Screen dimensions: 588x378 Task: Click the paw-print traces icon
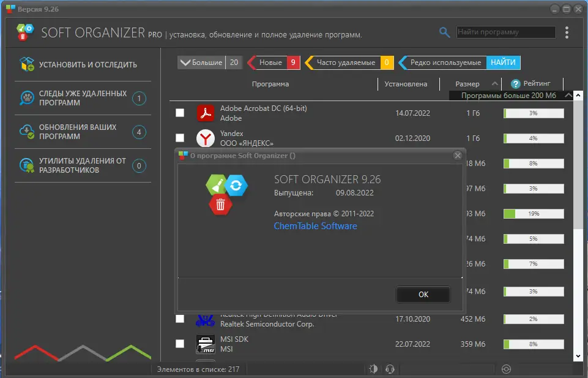point(27,98)
